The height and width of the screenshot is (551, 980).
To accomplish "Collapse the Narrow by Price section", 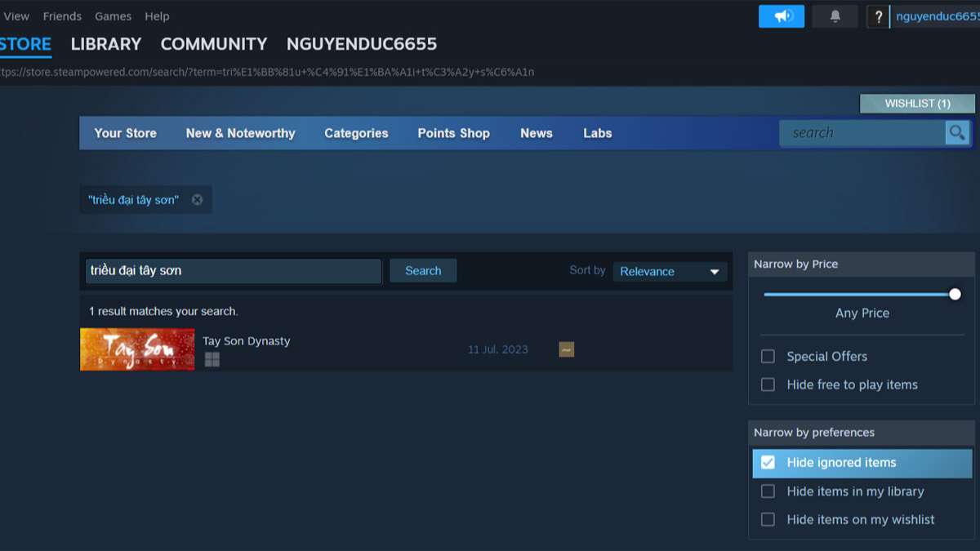I will [862, 264].
